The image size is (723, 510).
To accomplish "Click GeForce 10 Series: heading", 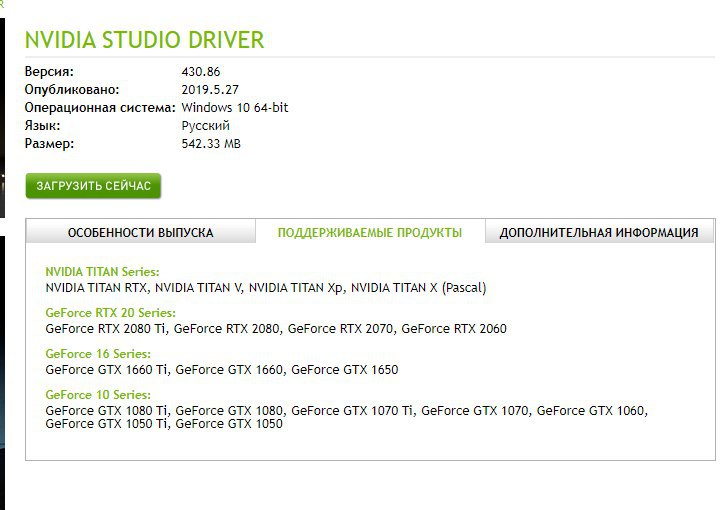I will 98,395.
